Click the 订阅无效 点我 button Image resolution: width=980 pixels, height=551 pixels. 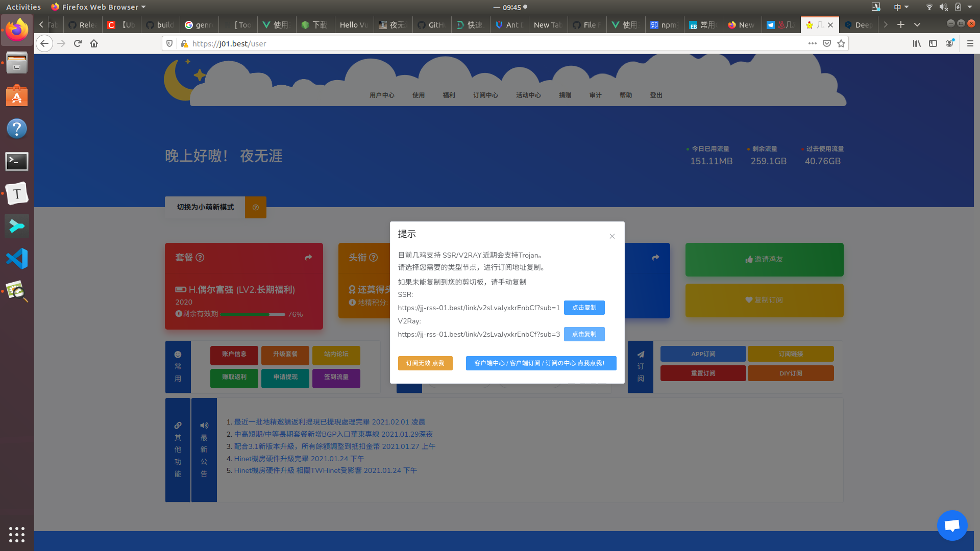tap(425, 363)
